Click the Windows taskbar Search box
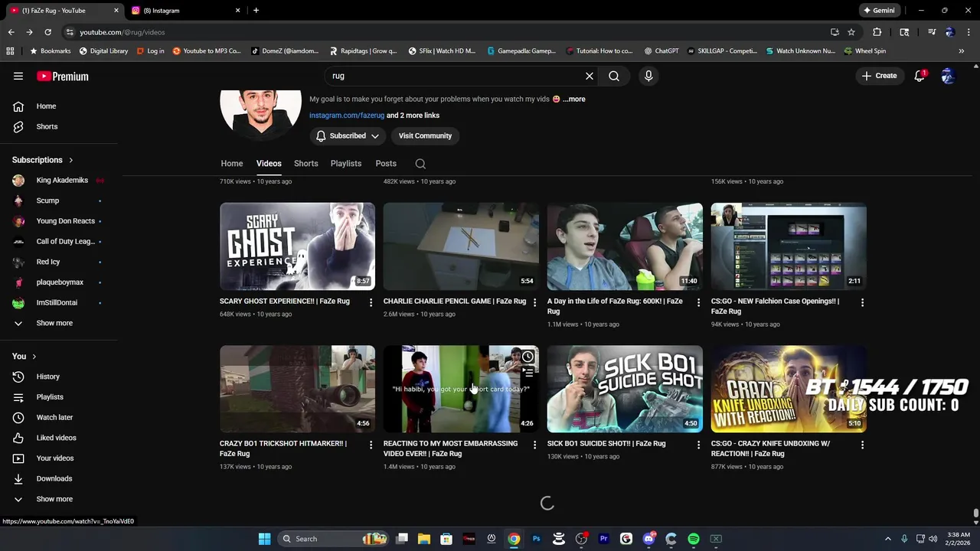Image resolution: width=980 pixels, height=551 pixels. point(333,539)
